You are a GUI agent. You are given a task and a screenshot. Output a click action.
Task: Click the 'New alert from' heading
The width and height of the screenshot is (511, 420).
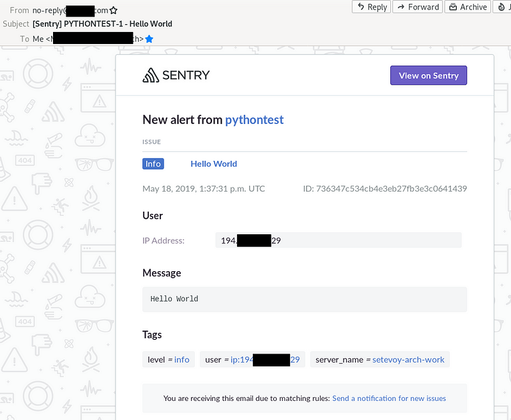click(182, 120)
